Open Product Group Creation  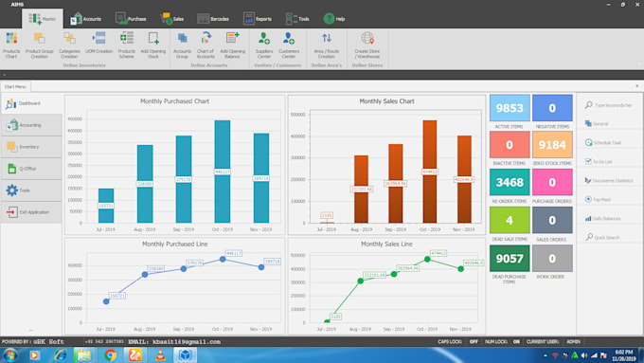(40, 45)
